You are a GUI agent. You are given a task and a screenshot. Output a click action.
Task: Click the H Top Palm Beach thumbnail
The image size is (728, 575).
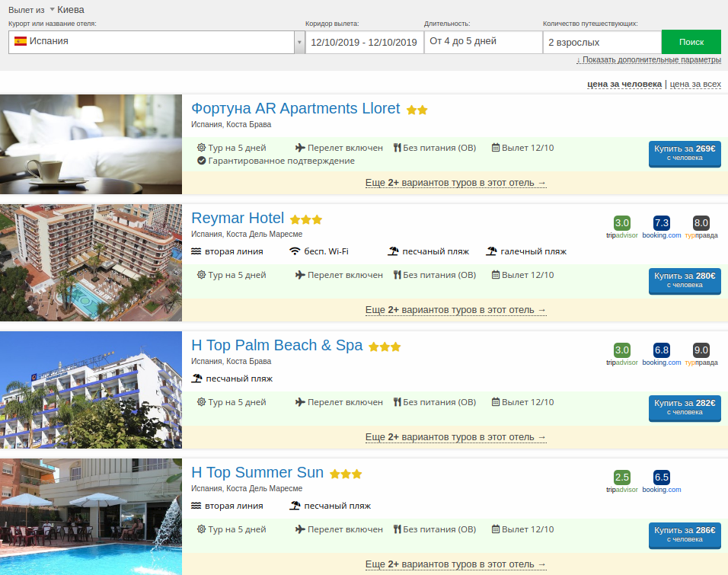click(x=91, y=390)
